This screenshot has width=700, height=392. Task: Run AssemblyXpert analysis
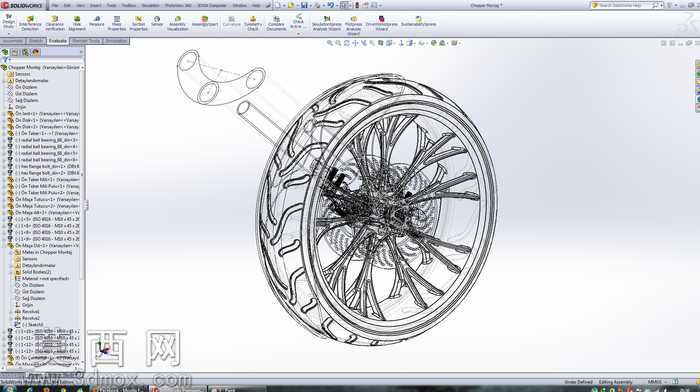(205, 21)
